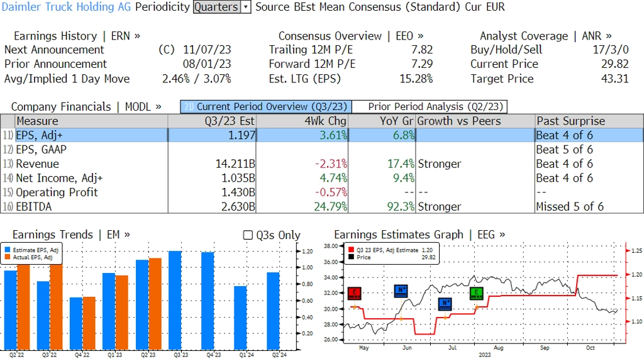The width and height of the screenshot is (644, 361).
Task: Click the Prior Announcement date 08/01/23
Action: 207,64
